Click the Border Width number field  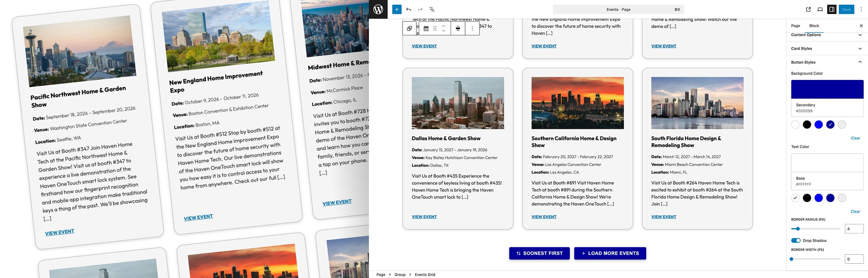click(x=854, y=259)
